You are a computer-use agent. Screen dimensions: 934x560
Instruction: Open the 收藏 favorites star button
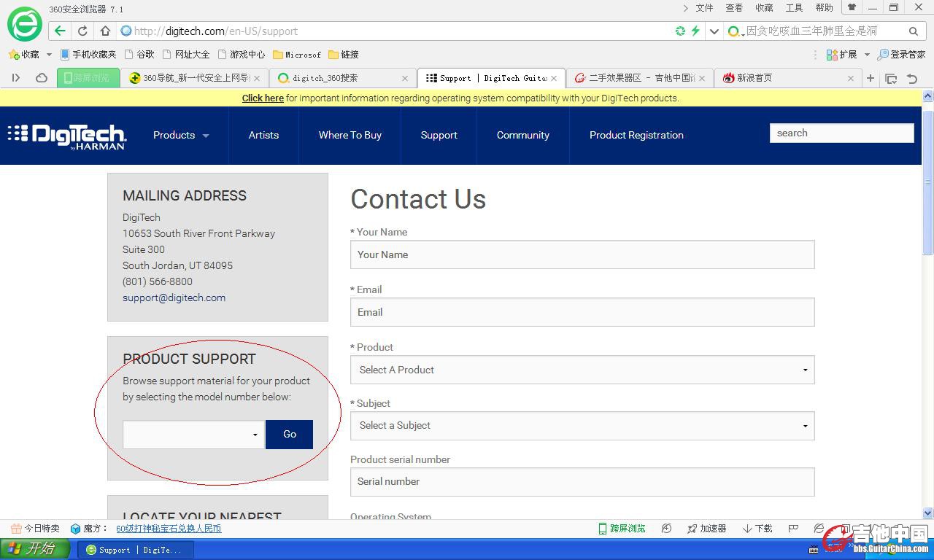click(x=24, y=54)
